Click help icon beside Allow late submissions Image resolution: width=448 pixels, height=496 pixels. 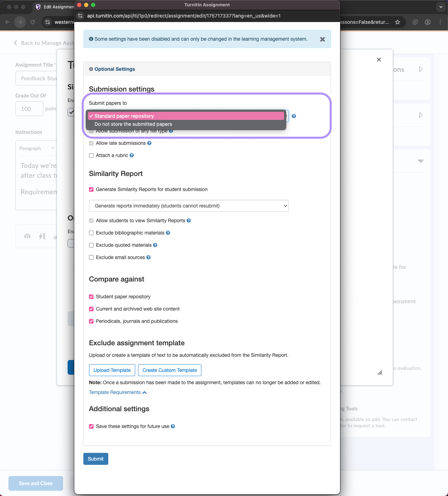(x=149, y=143)
